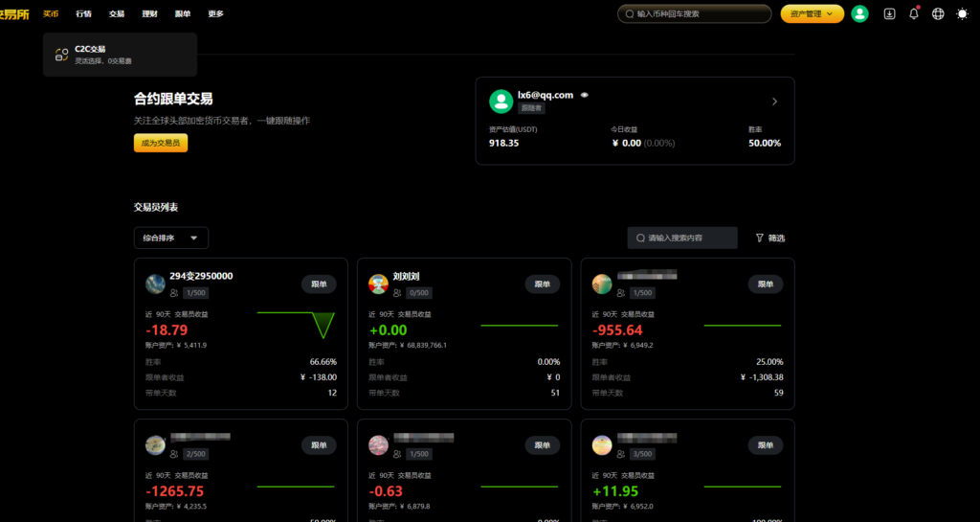Image resolution: width=980 pixels, height=522 pixels.
Task: Open the 行情 menu in top navigation
Action: coord(83,14)
